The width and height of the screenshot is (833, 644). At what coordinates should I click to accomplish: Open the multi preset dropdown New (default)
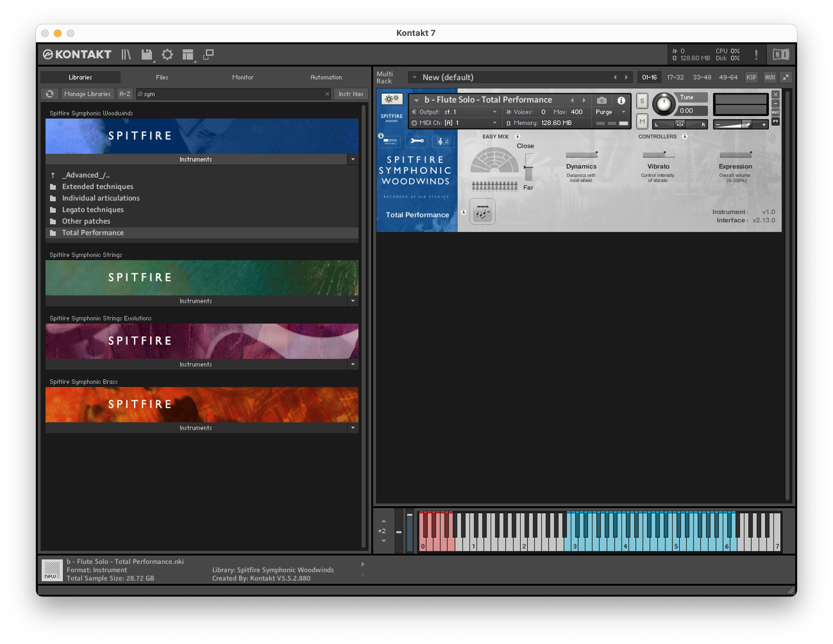point(414,77)
